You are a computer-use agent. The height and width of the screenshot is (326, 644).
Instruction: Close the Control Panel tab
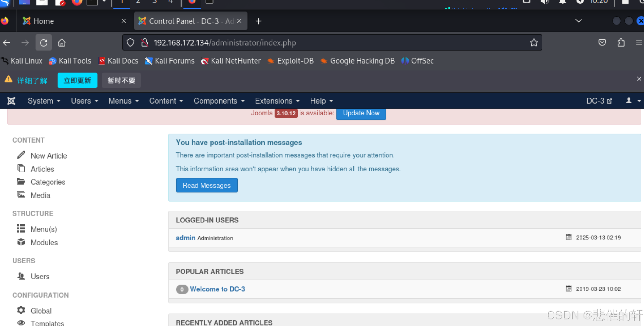coord(239,21)
